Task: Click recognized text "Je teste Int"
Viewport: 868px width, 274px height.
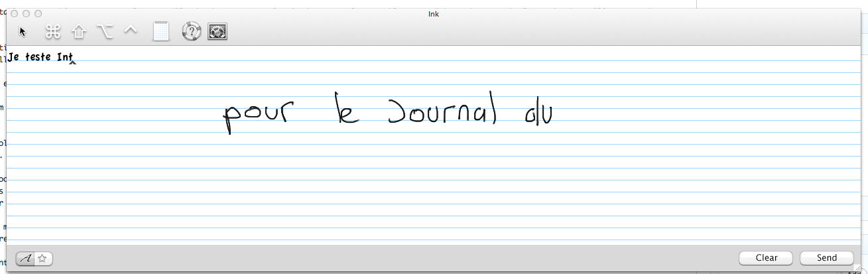Action: pyautogui.click(x=40, y=58)
